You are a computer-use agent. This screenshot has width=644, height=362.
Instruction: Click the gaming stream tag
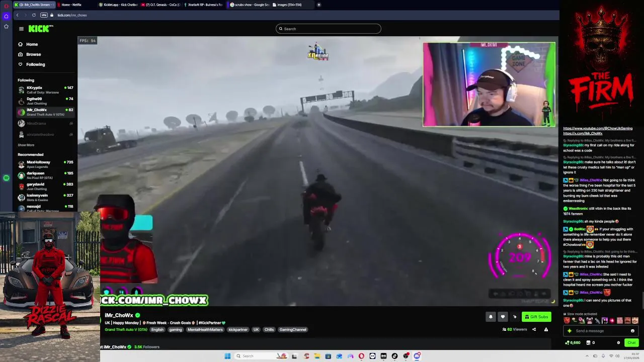[x=176, y=330]
